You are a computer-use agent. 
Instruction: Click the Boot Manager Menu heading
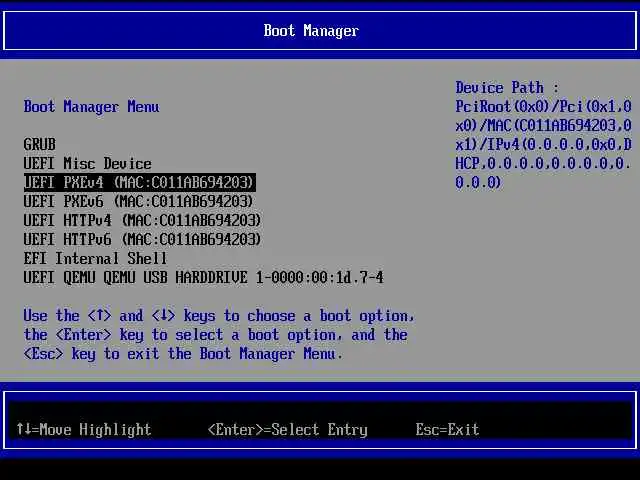91,107
